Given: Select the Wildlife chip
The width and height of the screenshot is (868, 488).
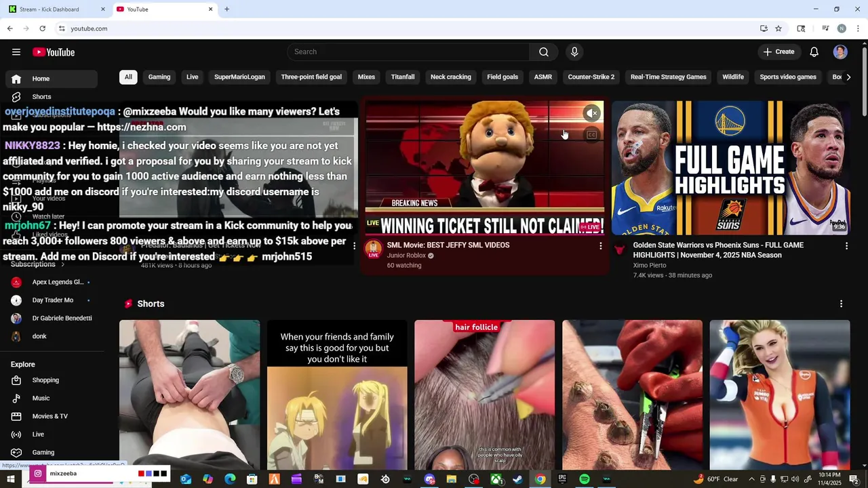Looking at the screenshot, I should point(733,77).
